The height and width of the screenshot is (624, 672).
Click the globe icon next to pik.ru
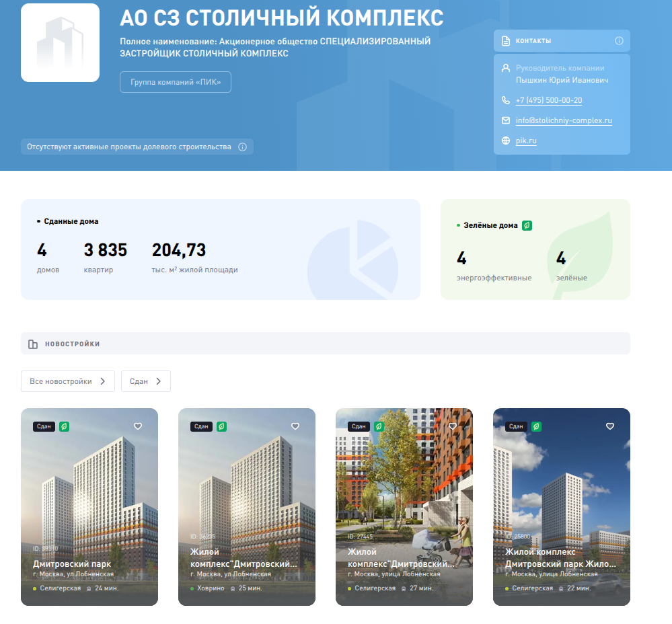[x=506, y=141]
